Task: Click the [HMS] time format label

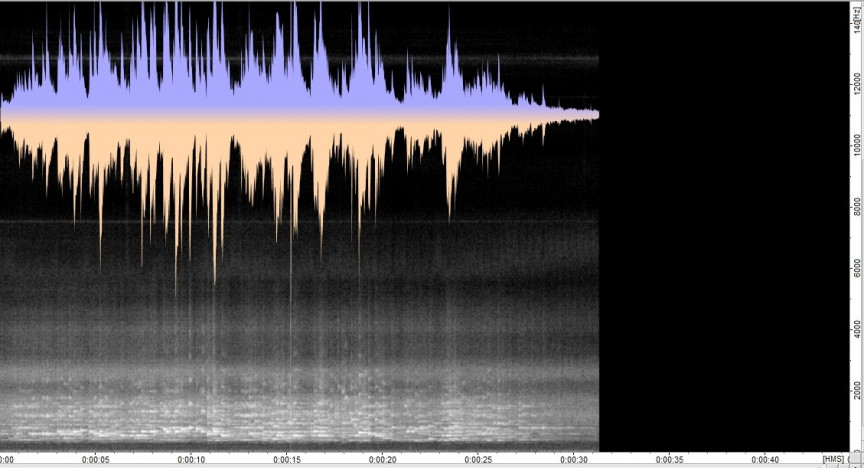Action: tap(832, 460)
